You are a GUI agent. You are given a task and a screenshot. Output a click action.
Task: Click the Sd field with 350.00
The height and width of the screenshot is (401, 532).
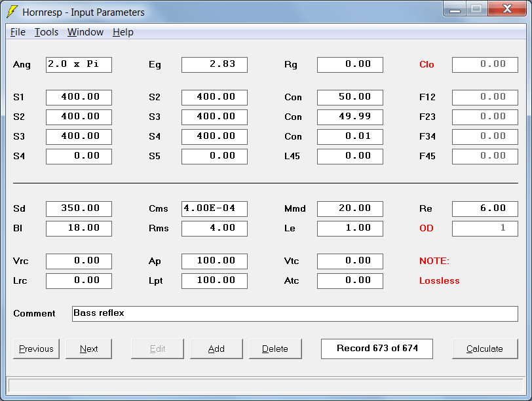[x=79, y=208]
